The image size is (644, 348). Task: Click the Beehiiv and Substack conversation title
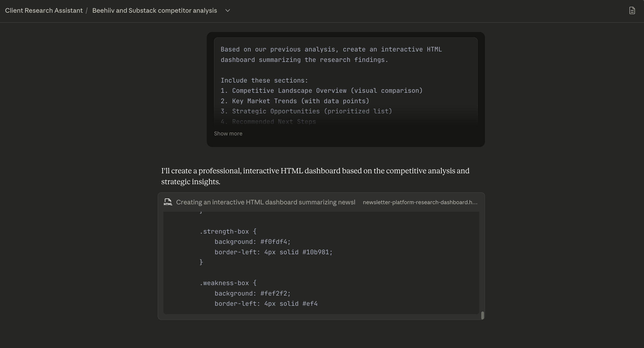pos(155,11)
